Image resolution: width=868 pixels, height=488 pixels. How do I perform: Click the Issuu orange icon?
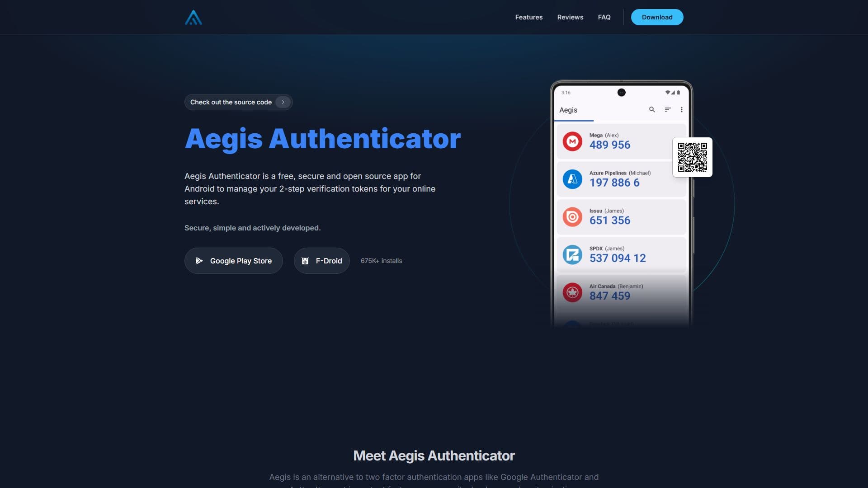(572, 217)
